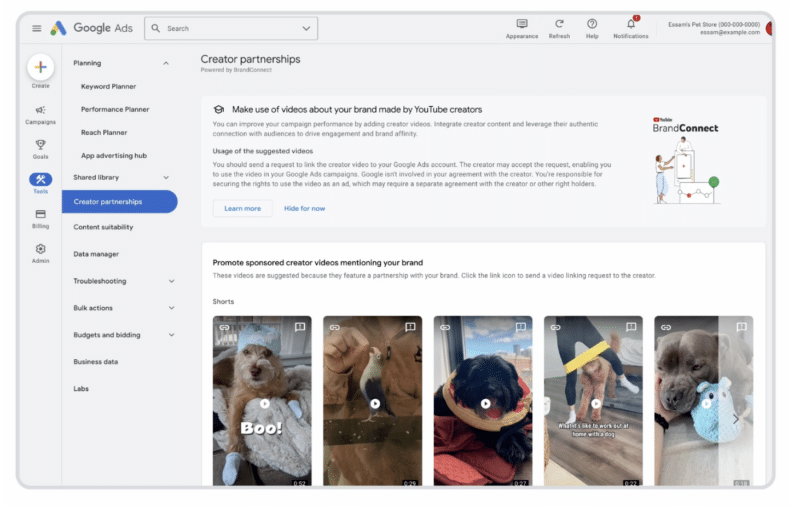Open Campaigns in the sidebar
Viewport: 800px width, 506px height.
click(40, 115)
